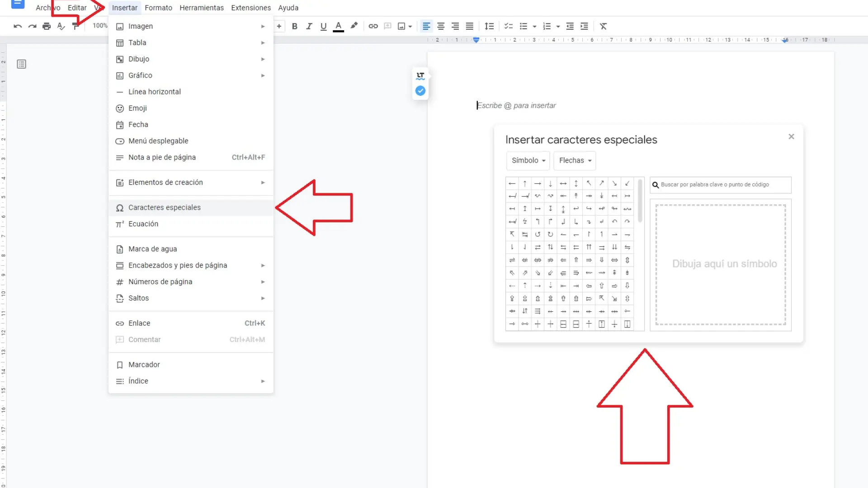Open the Flechas subcategory dropdown
This screenshot has height=488, width=868.
point(575,160)
